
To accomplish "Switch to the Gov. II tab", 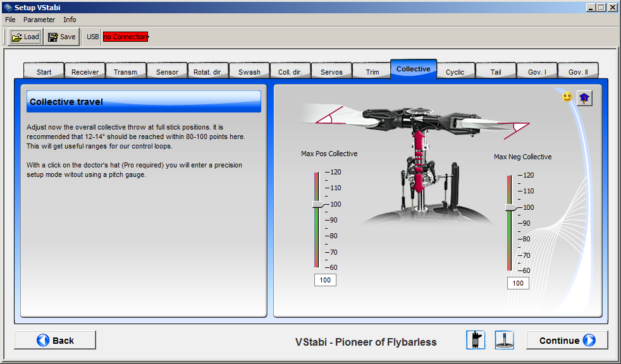I will pos(578,71).
